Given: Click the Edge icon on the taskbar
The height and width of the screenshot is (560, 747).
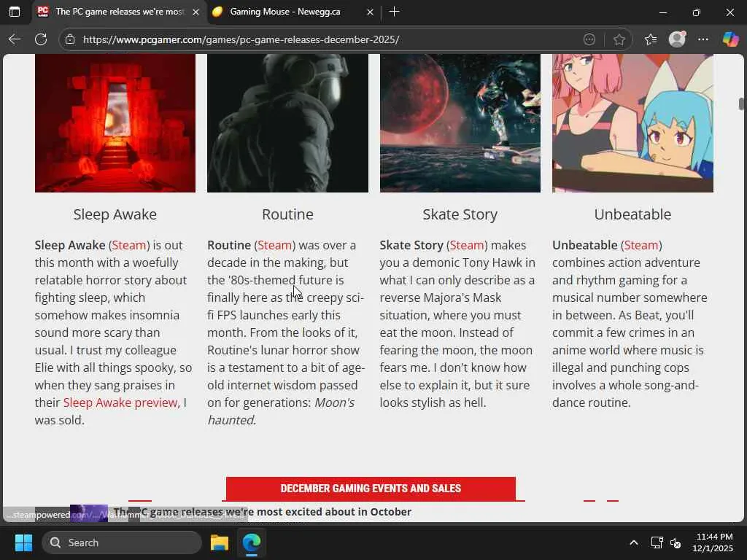Looking at the screenshot, I should (252, 542).
